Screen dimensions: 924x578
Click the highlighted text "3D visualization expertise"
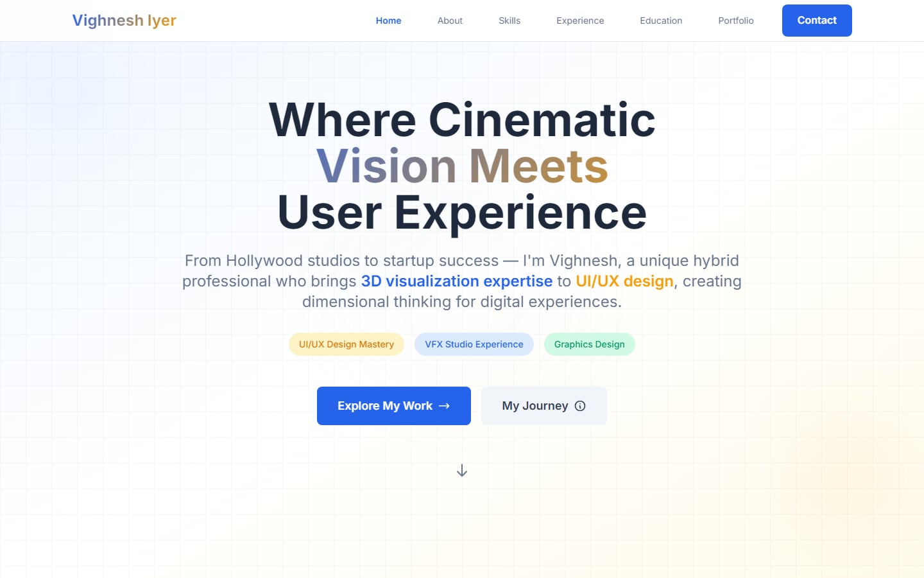pyautogui.click(x=457, y=281)
